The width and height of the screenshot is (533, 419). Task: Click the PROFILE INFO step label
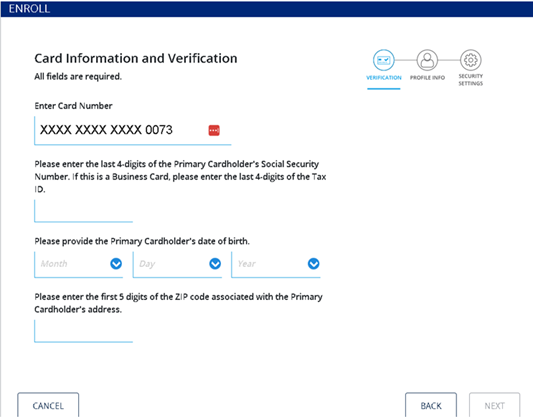(x=427, y=78)
